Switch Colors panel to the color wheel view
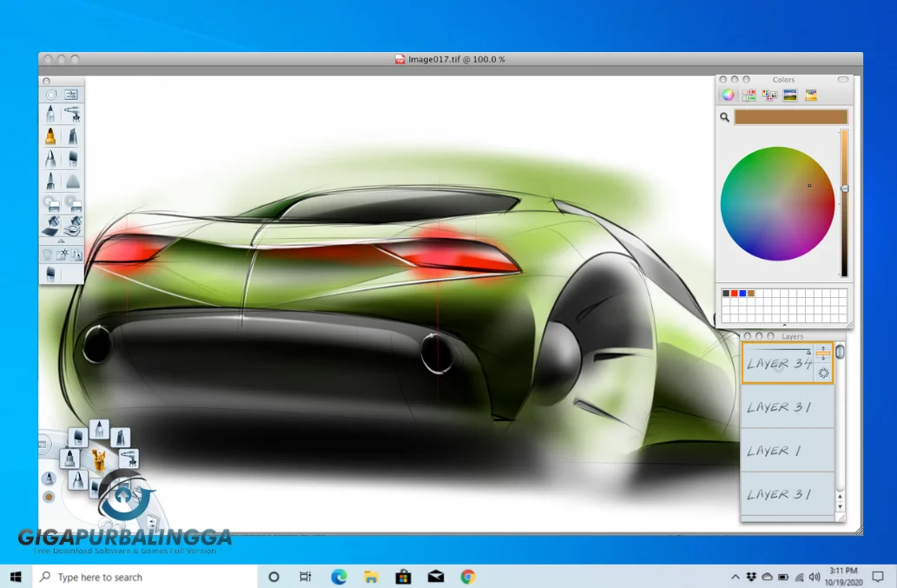 [727, 95]
